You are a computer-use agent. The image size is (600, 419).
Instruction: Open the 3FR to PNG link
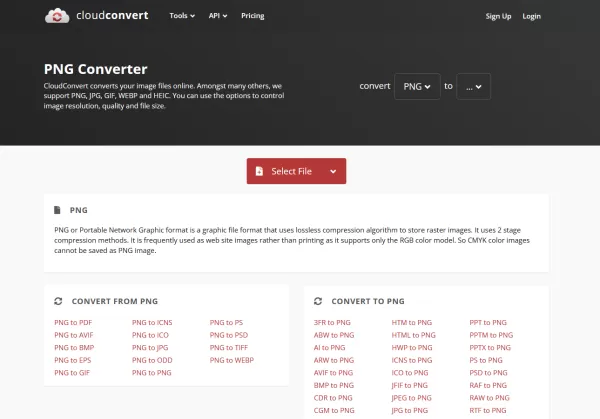(x=332, y=323)
